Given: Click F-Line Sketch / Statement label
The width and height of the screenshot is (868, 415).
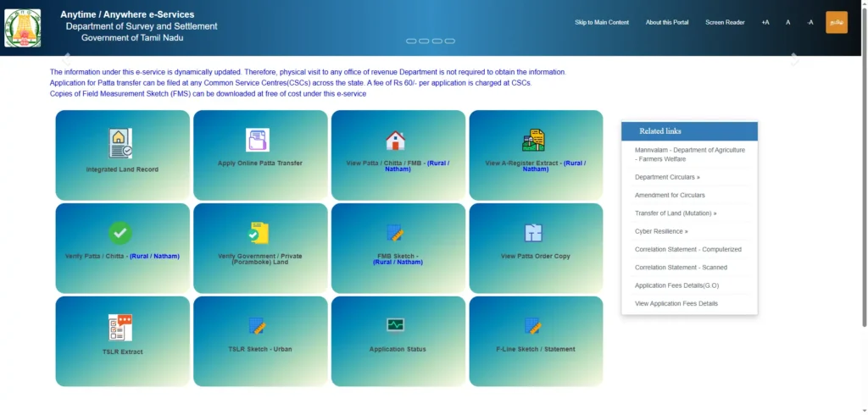Looking at the screenshot, I should click(x=536, y=349).
